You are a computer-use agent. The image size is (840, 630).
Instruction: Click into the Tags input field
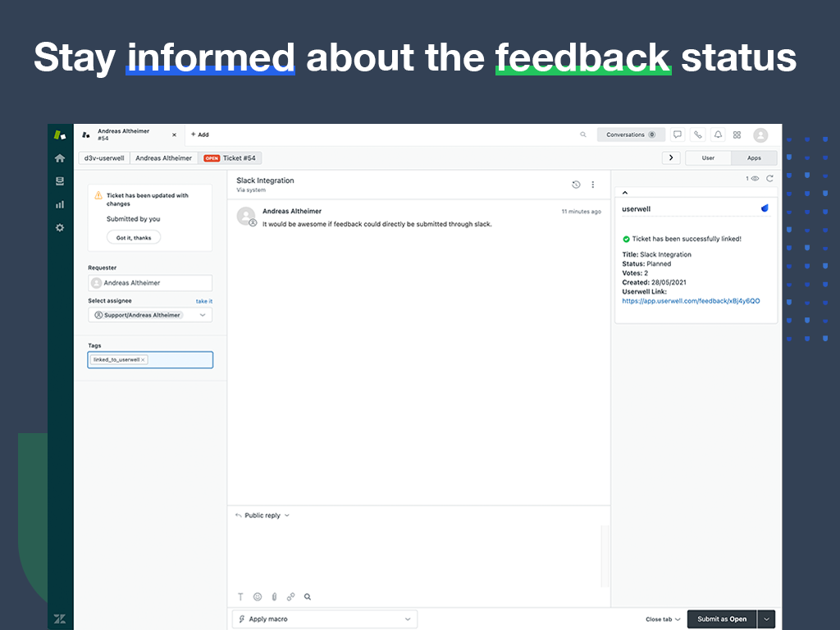179,359
